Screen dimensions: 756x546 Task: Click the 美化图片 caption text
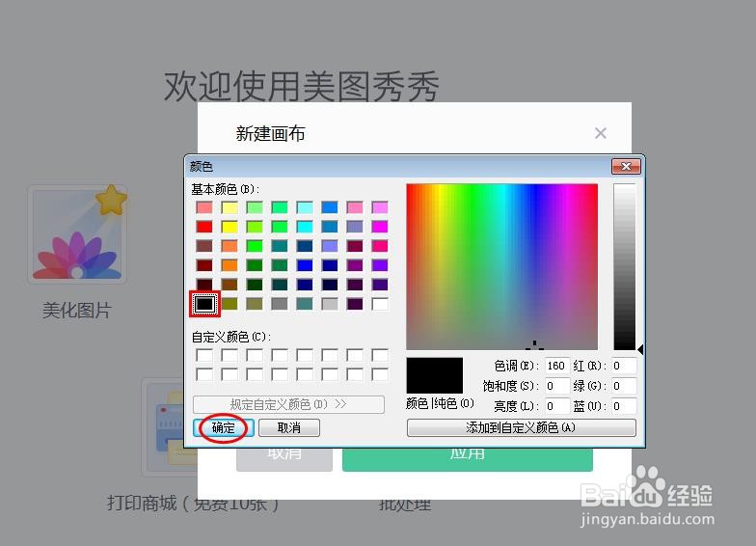[77, 311]
